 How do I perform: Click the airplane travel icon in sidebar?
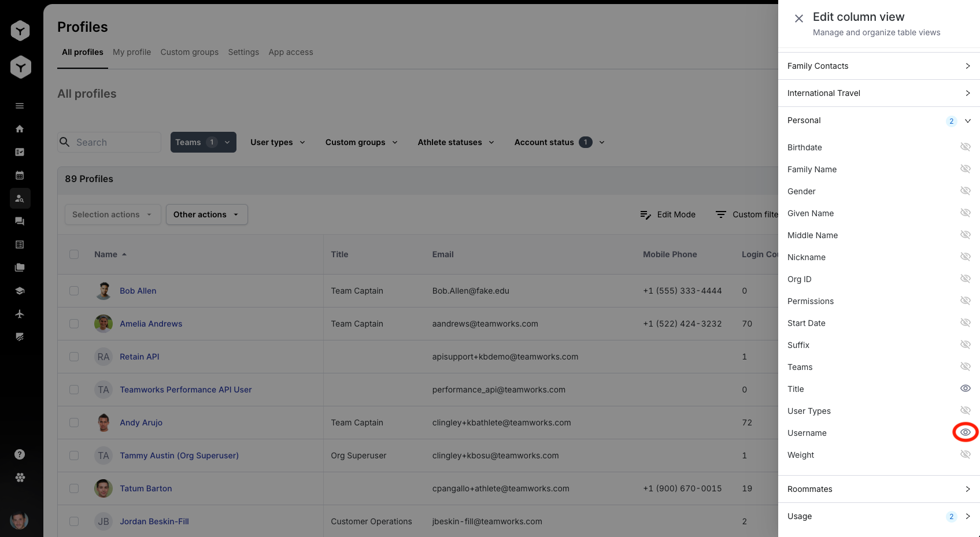click(20, 314)
